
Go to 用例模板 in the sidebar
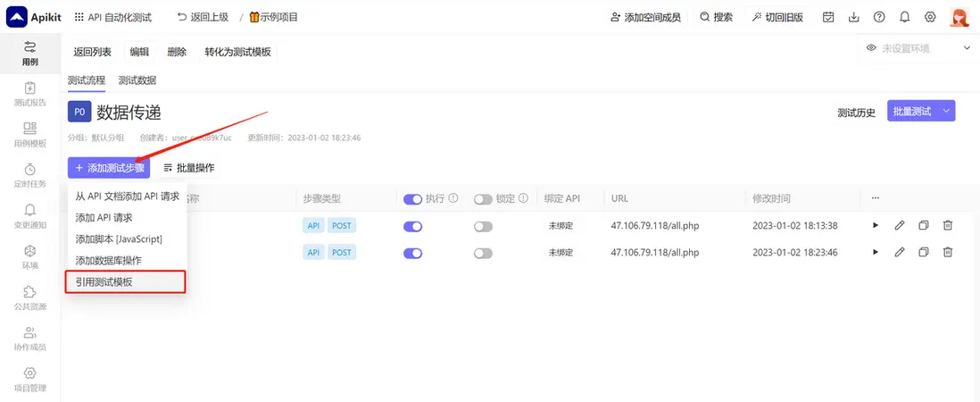click(29, 135)
